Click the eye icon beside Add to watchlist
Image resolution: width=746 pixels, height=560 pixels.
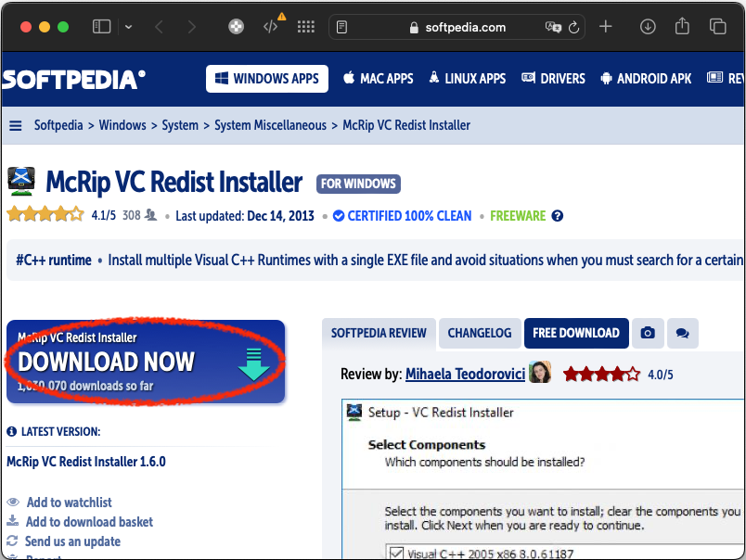tap(13, 502)
